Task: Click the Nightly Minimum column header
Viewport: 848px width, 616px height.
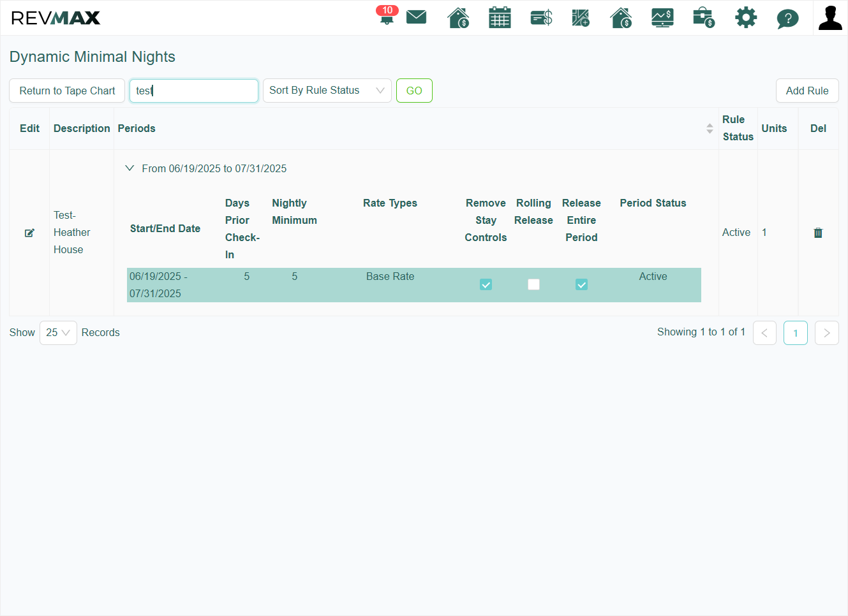Action: click(294, 212)
